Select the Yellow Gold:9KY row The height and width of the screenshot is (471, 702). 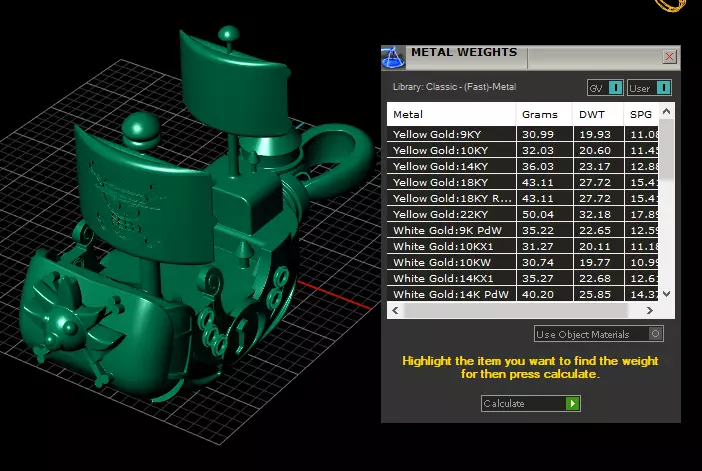(x=523, y=134)
